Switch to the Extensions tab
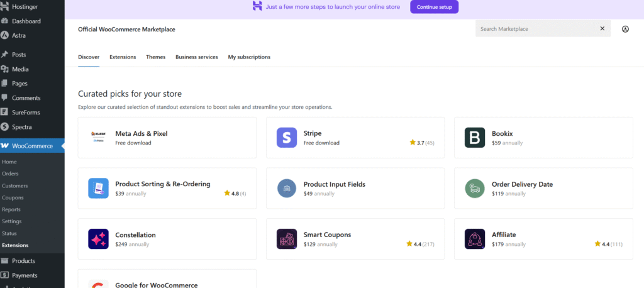Image resolution: width=644 pixels, height=288 pixels. coord(123,57)
